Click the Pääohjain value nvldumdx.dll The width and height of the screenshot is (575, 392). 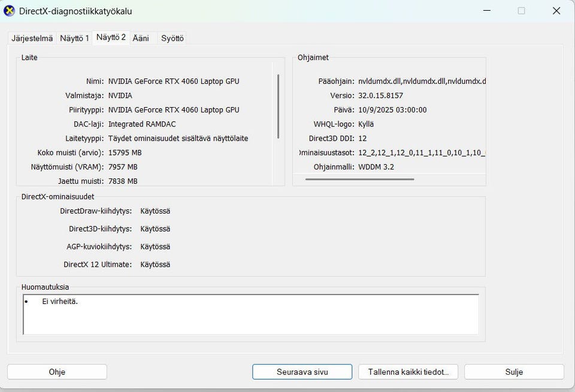click(422, 81)
